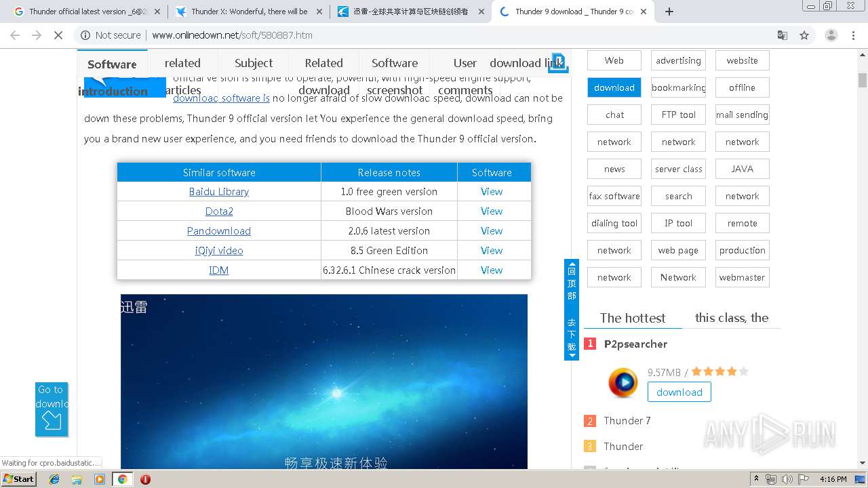
Task: Select the fax software category tag
Action: [x=614, y=196]
